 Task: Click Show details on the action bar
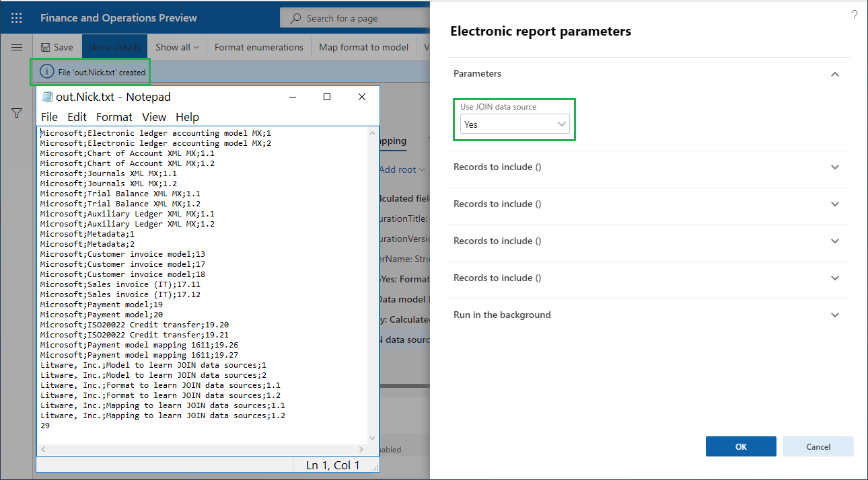[x=114, y=46]
